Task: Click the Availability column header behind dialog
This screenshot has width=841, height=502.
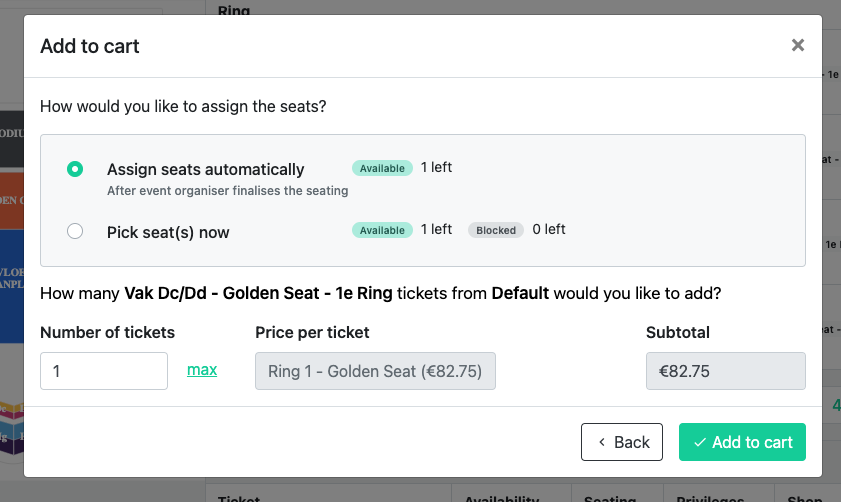Action: (x=501, y=499)
